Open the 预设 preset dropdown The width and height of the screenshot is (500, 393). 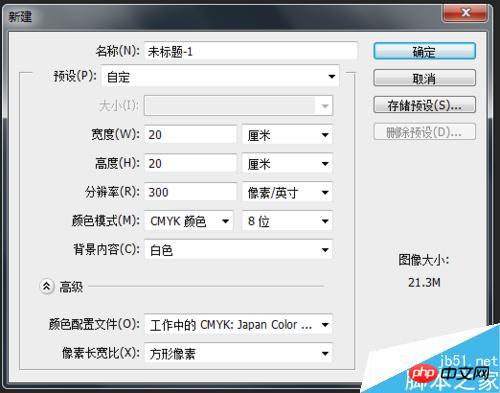point(220,76)
